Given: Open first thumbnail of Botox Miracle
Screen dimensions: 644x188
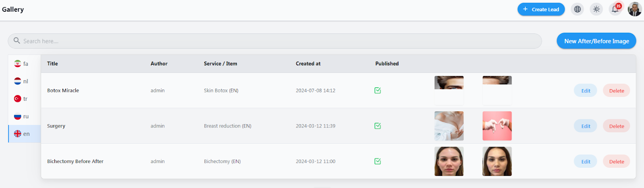Looking at the screenshot, I should [x=449, y=90].
